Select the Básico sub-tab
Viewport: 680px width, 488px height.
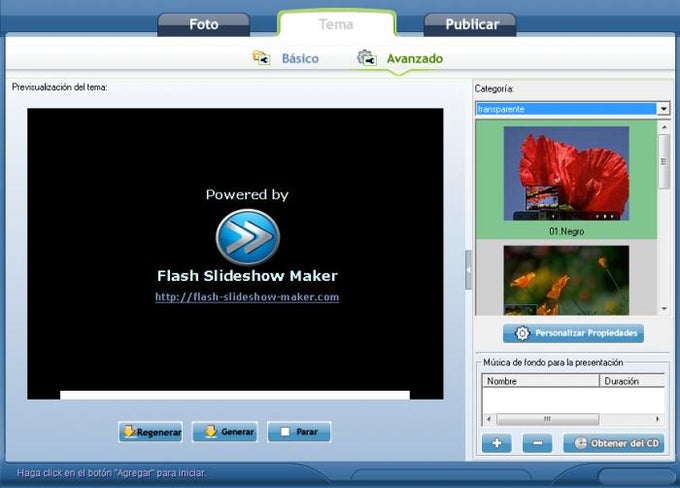pos(300,59)
